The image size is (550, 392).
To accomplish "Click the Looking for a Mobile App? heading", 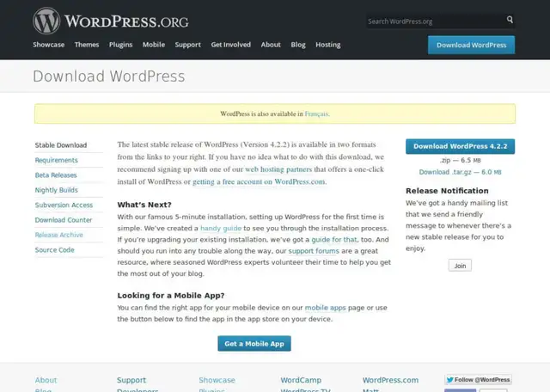I will click(171, 296).
